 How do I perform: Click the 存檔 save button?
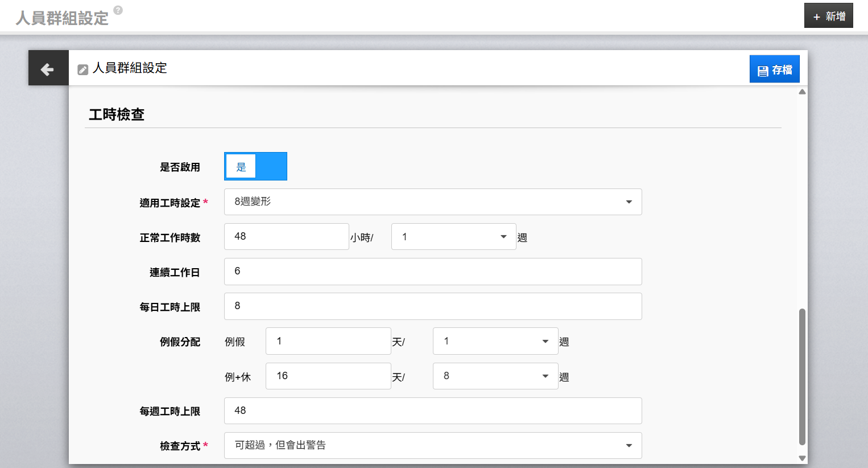774,69
